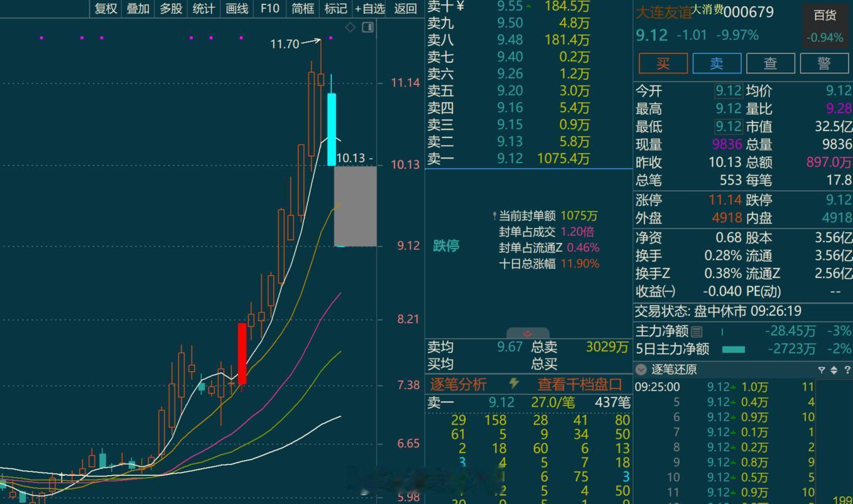Open the 百货 sector box
Screen dimensions: 853x504
pyautogui.click(x=825, y=26)
